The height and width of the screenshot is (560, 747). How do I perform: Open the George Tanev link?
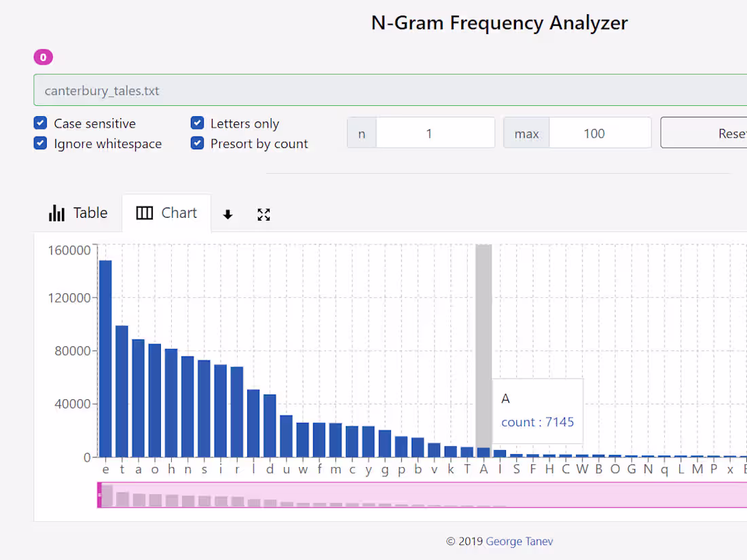(519, 541)
